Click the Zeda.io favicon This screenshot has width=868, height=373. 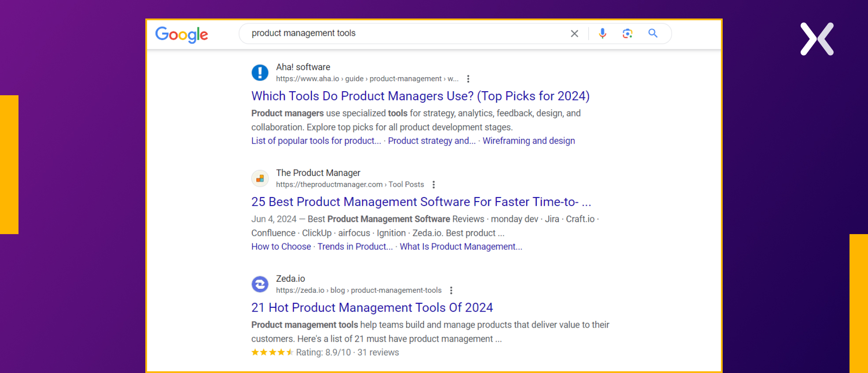tap(260, 284)
